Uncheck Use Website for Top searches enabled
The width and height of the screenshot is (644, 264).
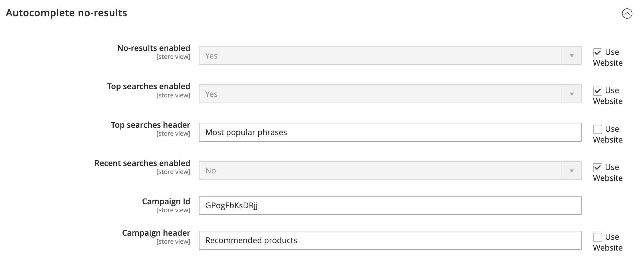coord(598,91)
